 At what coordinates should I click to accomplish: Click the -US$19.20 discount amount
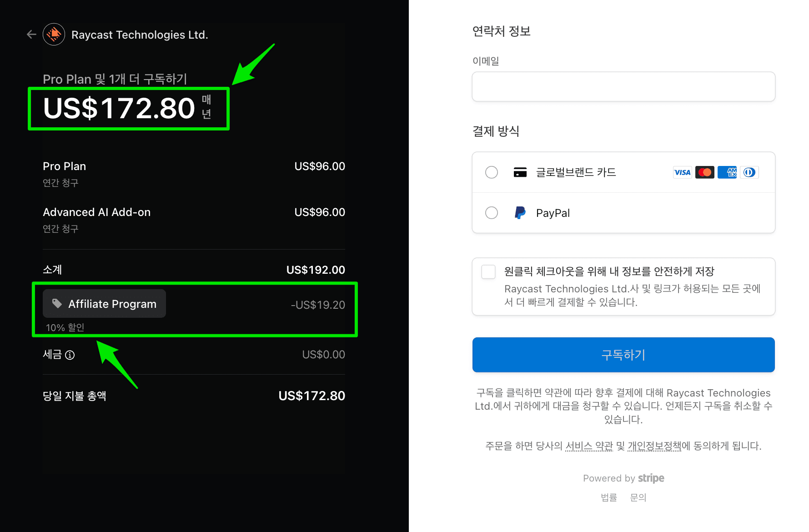[x=318, y=305]
